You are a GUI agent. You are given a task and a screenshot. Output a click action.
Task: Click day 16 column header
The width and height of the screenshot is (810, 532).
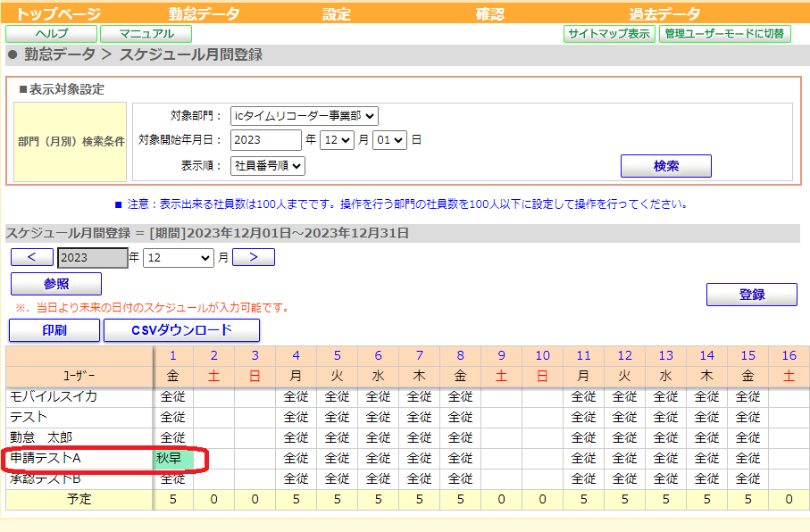coord(789,356)
